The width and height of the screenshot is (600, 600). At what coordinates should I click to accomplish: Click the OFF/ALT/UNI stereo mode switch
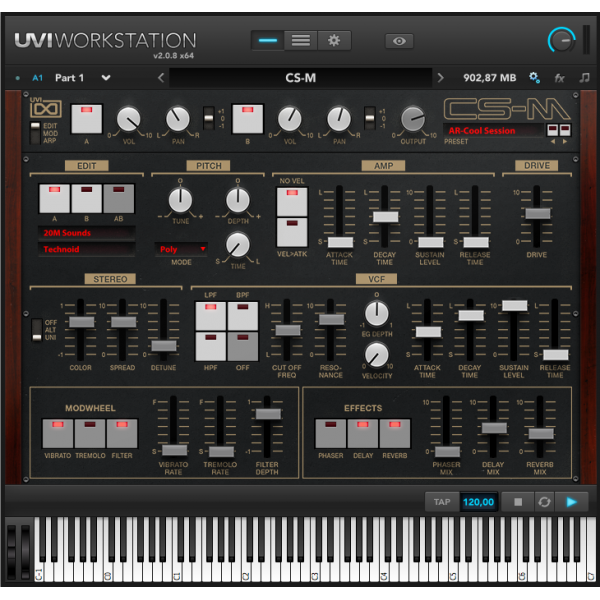37,330
